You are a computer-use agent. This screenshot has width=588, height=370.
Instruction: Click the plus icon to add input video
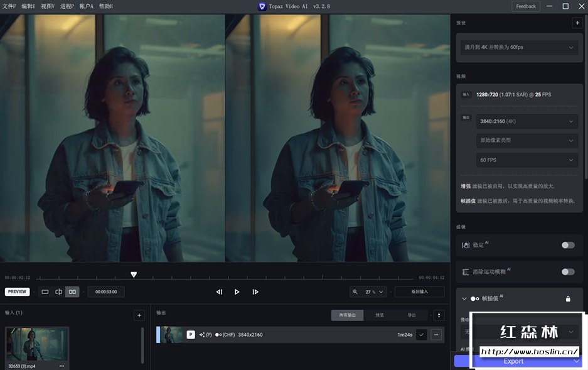point(139,315)
